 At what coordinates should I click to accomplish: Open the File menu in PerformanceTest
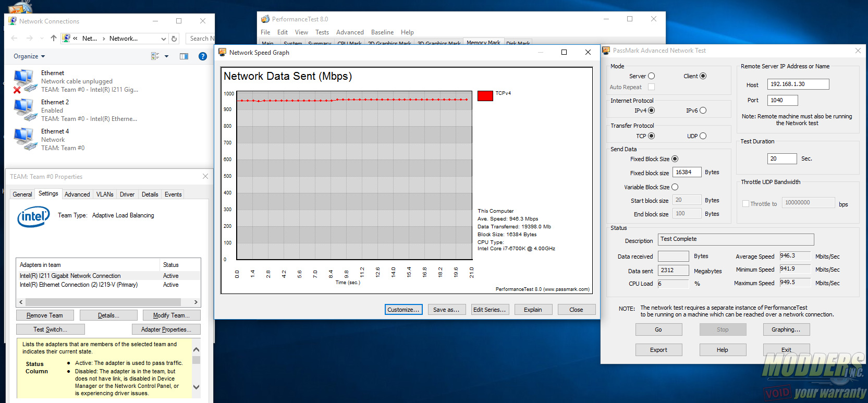[x=265, y=32]
